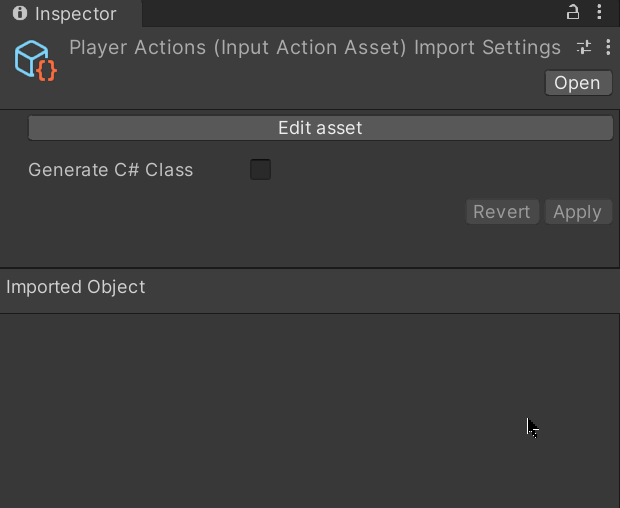Click the Input Action Asset icon
The height and width of the screenshot is (508, 620).
(34, 60)
